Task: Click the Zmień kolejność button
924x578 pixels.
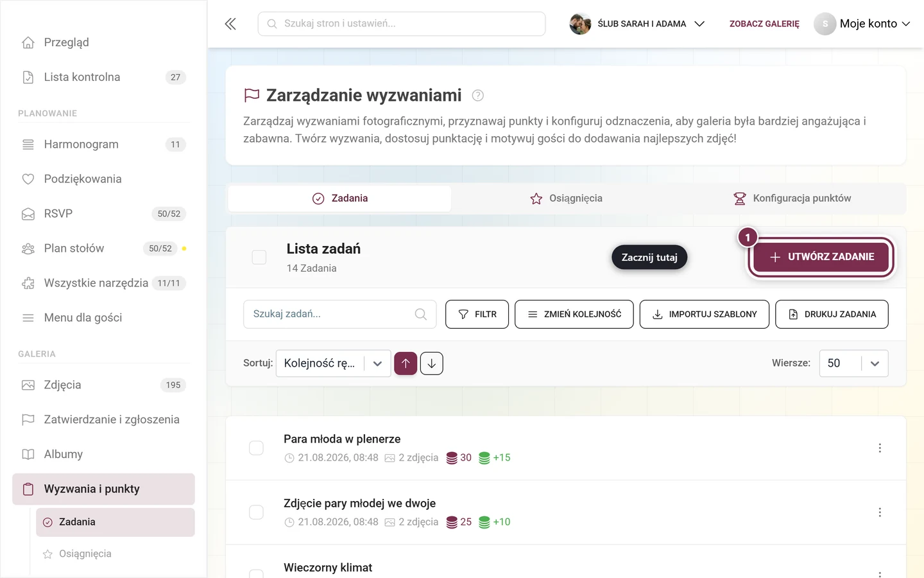Action: coord(574,314)
